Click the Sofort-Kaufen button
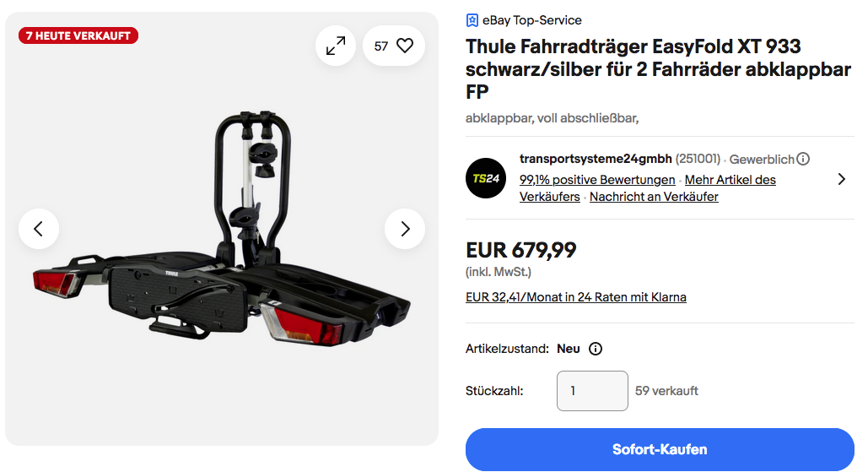Viewport: 868px width, 472px height. pyautogui.click(x=660, y=449)
